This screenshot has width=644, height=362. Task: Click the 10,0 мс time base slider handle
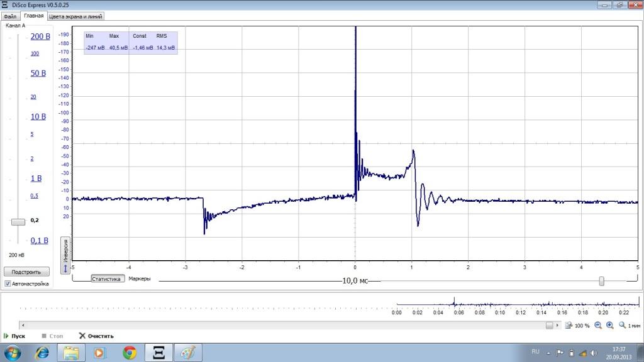(x=602, y=281)
